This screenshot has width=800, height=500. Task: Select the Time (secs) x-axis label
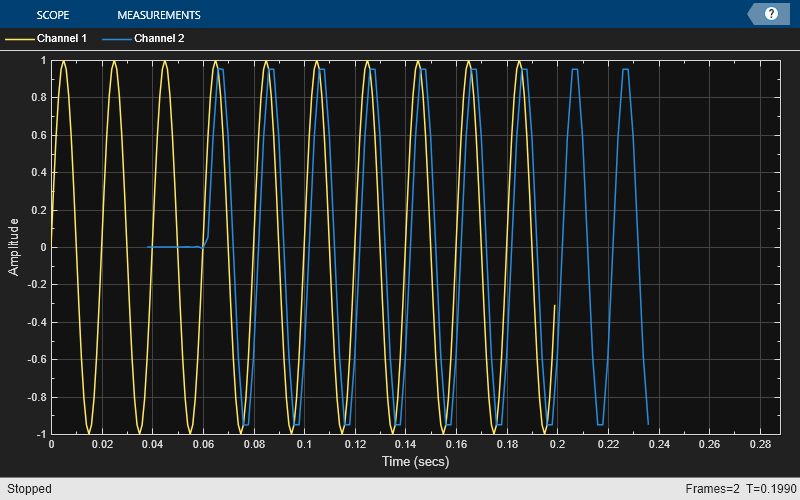[415, 461]
